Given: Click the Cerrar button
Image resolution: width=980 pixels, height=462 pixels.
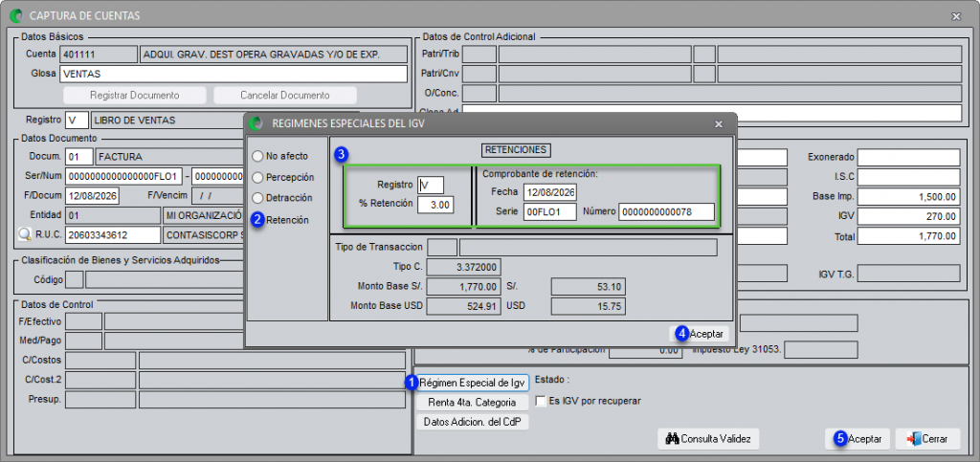Looking at the screenshot, I should point(928,439).
